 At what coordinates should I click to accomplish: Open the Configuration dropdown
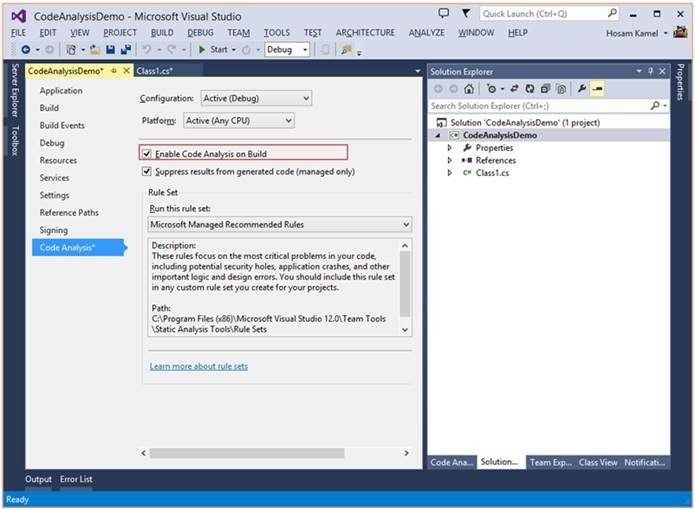256,98
